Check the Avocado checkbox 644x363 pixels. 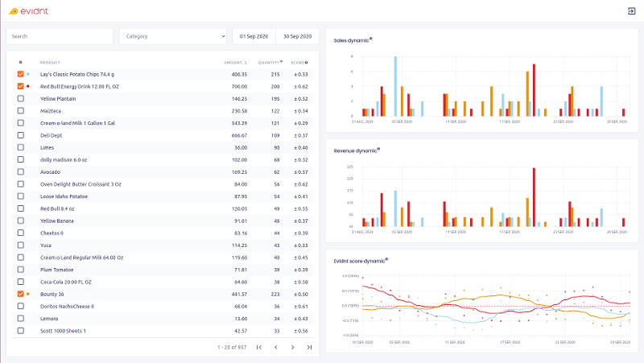(21, 171)
